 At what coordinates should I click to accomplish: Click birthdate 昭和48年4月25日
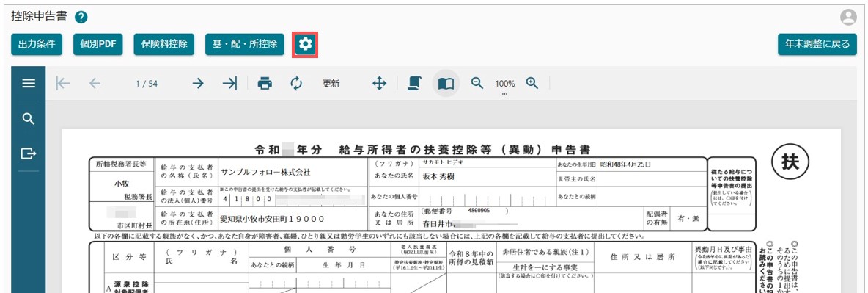coord(625,164)
